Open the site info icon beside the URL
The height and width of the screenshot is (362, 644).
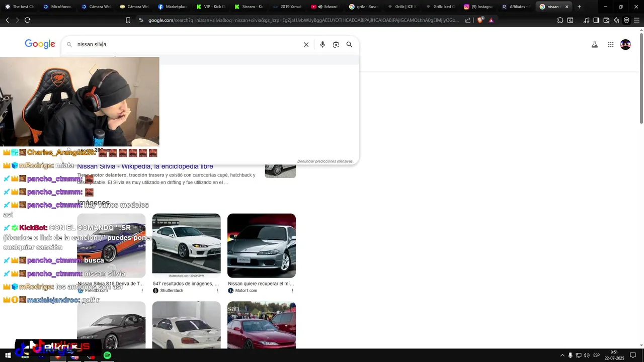tap(141, 20)
